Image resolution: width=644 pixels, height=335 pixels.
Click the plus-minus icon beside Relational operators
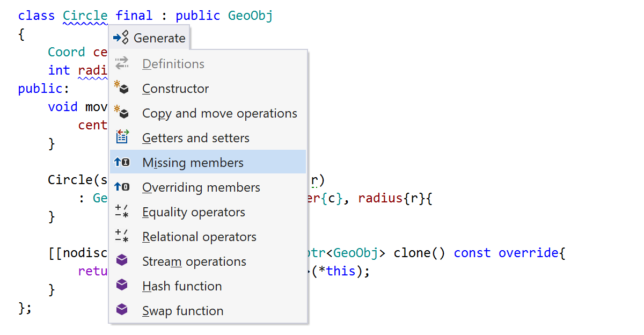click(x=122, y=236)
